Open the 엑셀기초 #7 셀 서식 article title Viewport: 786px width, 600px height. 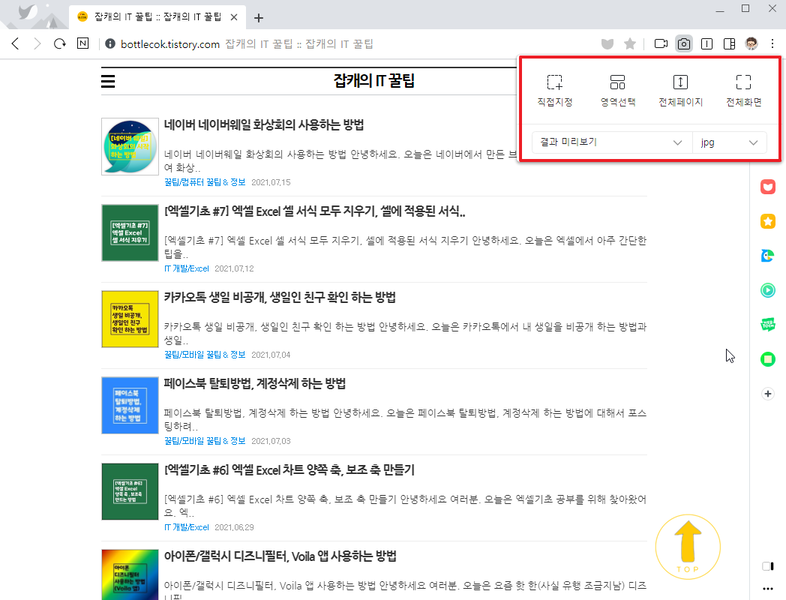315,212
